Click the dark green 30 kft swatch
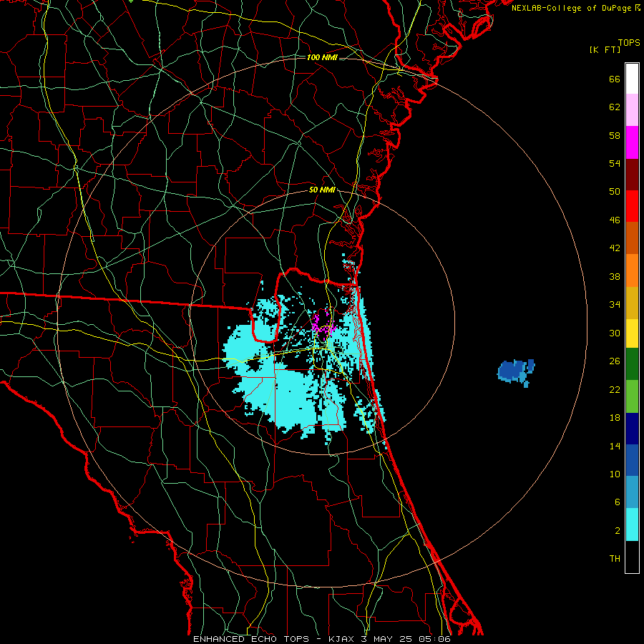 click(632, 364)
